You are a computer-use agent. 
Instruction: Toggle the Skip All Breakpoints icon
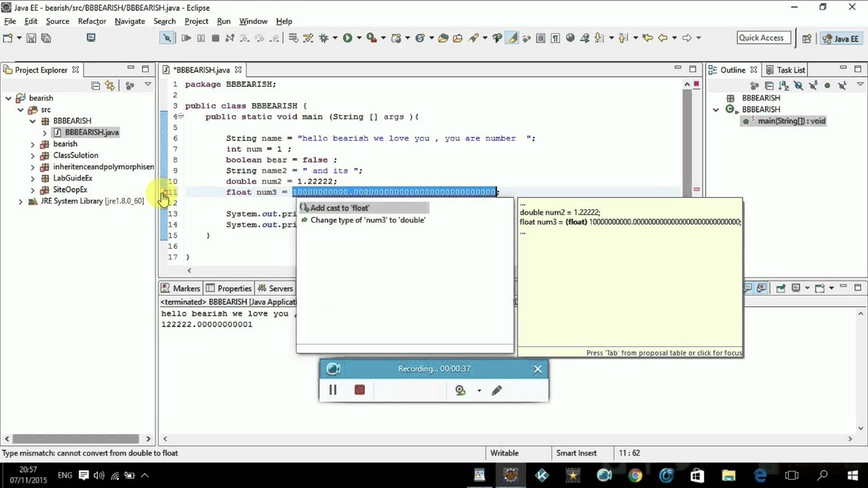tap(167, 38)
